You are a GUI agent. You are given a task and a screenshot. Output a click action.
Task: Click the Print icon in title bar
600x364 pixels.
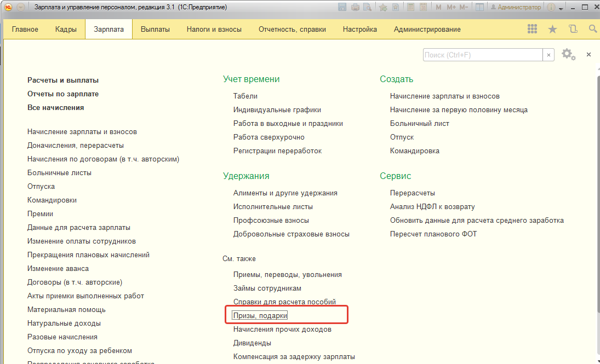click(355, 7)
